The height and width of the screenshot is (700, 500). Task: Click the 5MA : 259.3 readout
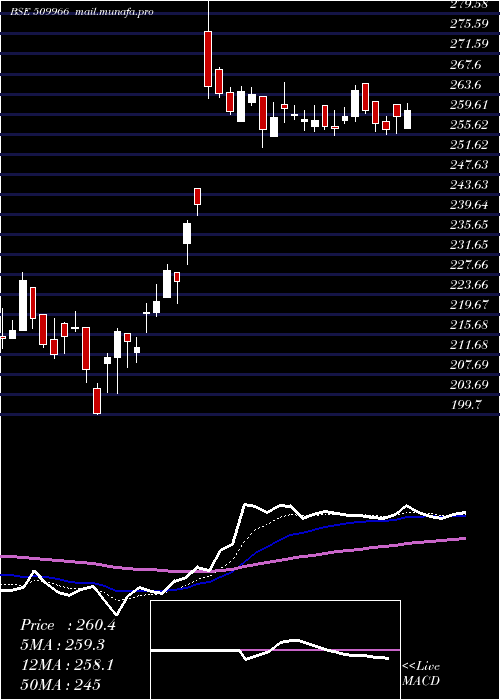[x=62, y=645]
